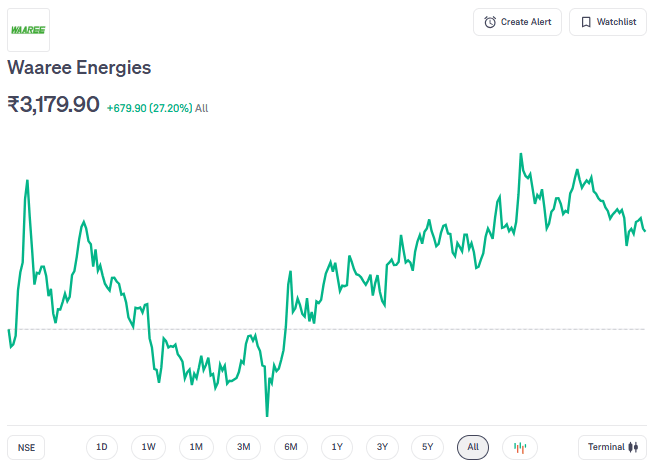View the 1Y chart range
Viewport: 662px width, 471px height.
[x=337, y=447]
